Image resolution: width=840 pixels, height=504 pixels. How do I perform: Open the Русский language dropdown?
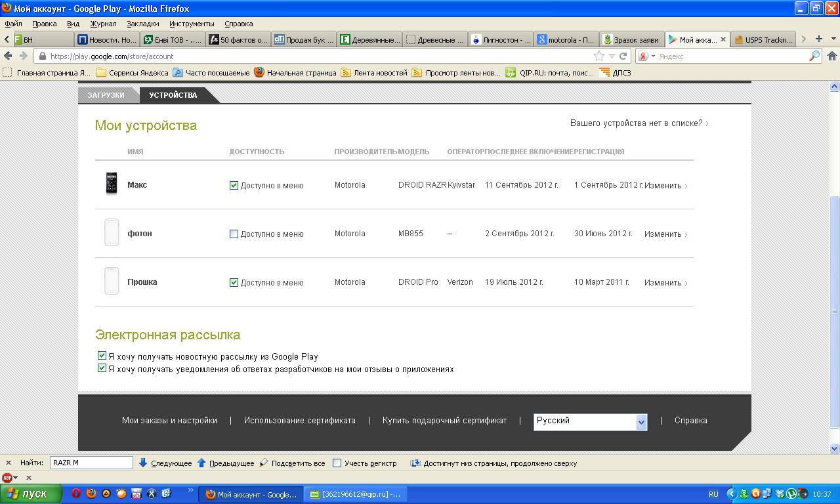[591, 421]
